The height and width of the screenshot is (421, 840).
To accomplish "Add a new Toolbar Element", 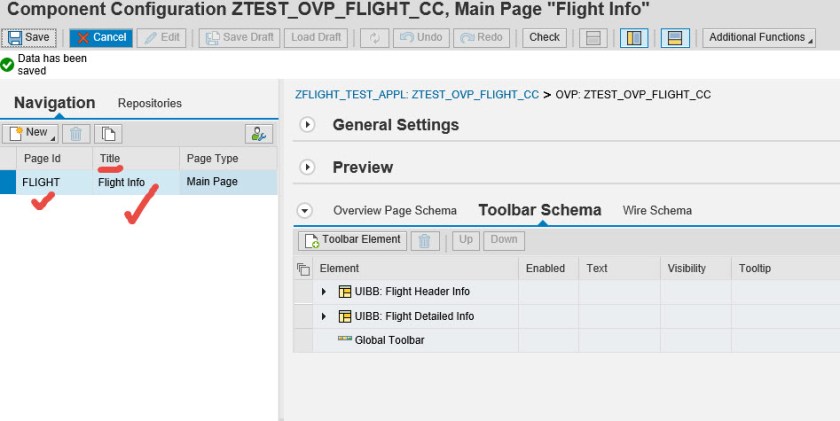I will (352, 240).
